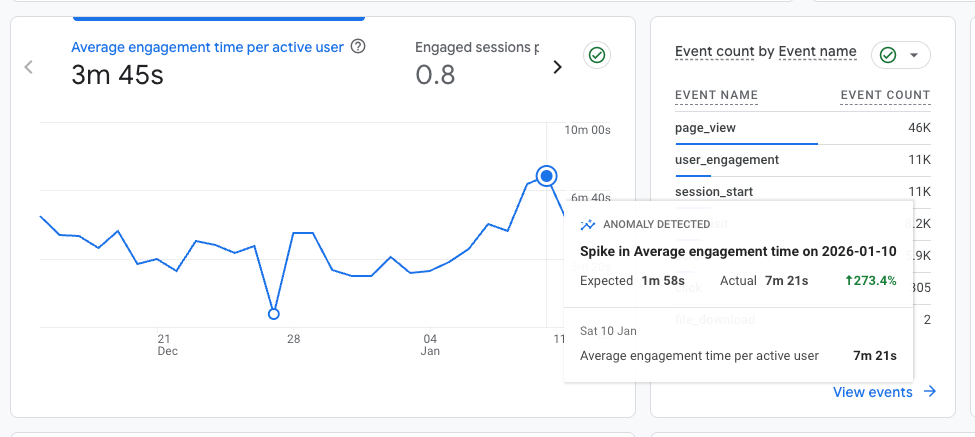
Task: Open the Event name dimension selector
Action: point(817,51)
